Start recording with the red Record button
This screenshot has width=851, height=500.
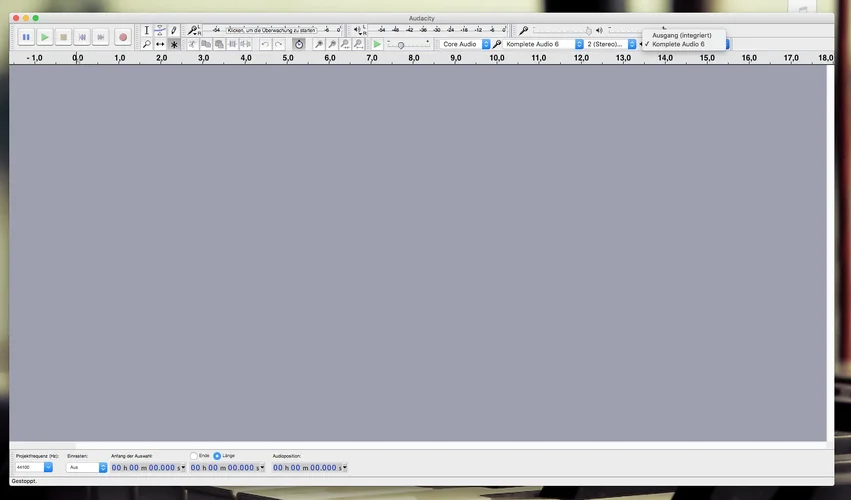coord(123,37)
